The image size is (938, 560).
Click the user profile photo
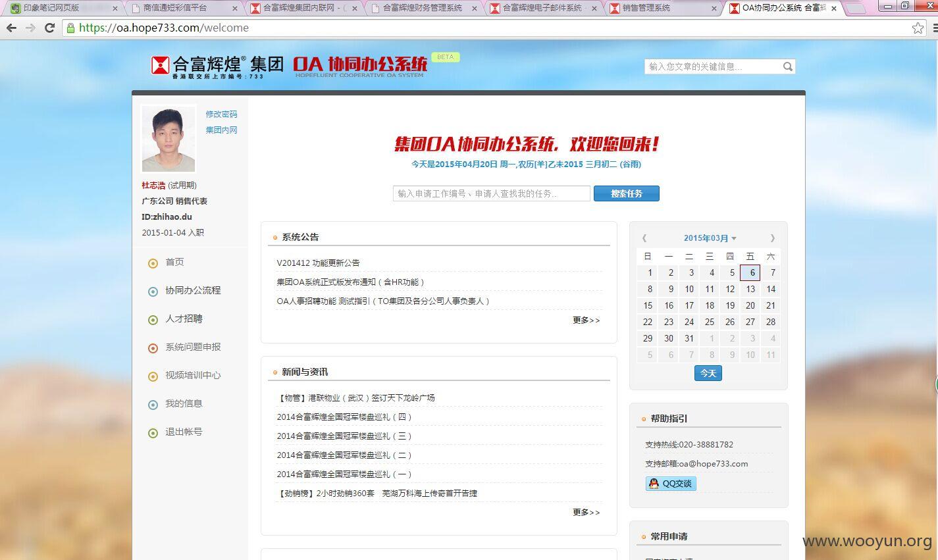(x=169, y=139)
